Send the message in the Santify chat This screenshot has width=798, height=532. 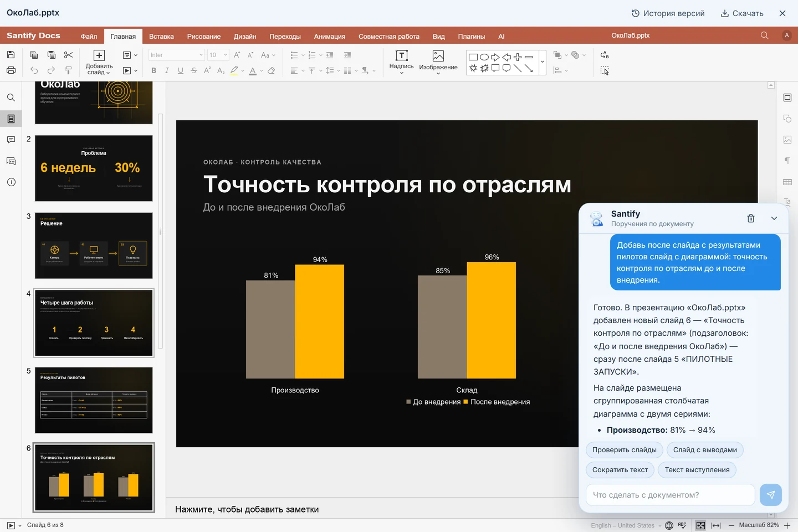point(771,495)
